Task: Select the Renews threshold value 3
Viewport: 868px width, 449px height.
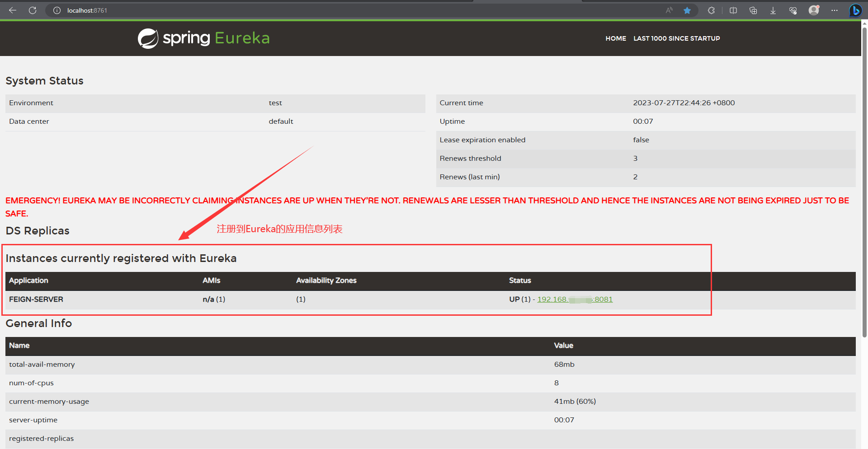Action: click(635, 159)
